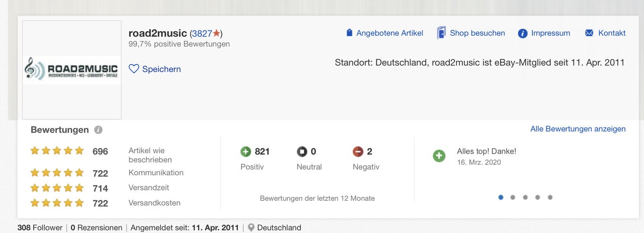Open Alle Bewertungen anzeigen link
Image resolution: width=644 pixels, height=233 pixels.
coord(578,129)
